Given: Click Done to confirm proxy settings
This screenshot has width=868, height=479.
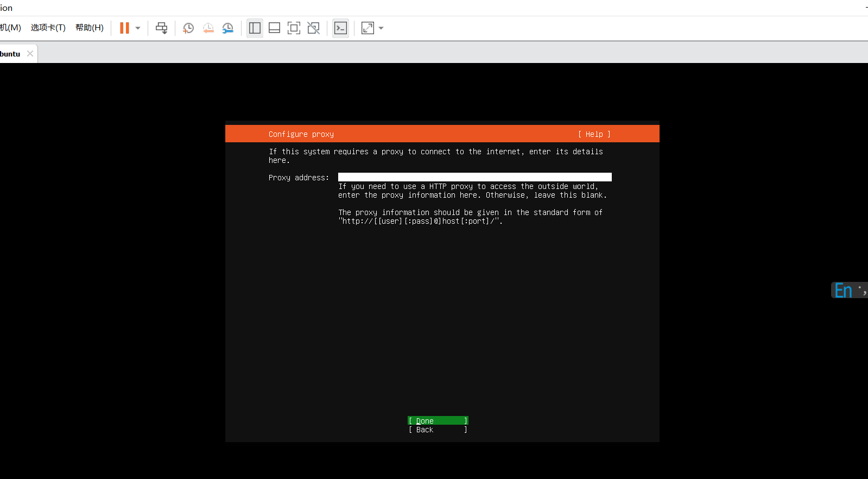Looking at the screenshot, I should pos(438,420).
